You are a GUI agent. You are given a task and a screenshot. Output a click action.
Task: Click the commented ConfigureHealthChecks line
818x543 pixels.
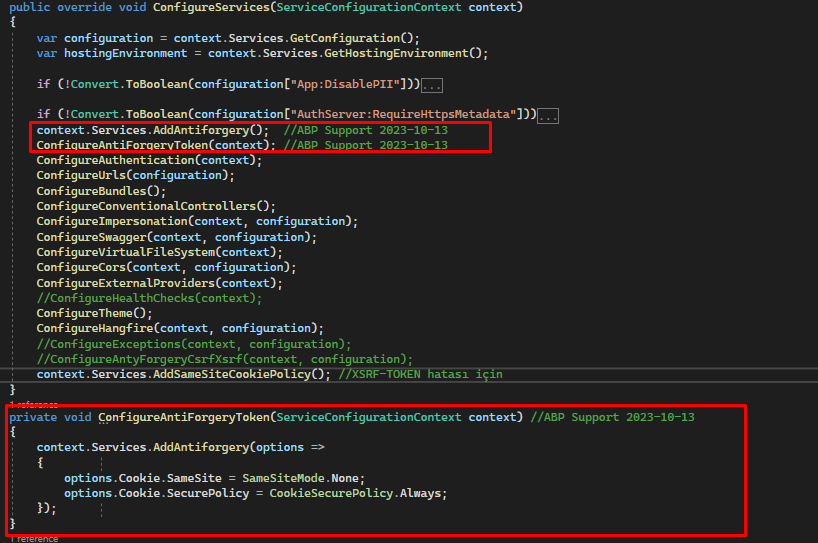coord(149,298)
